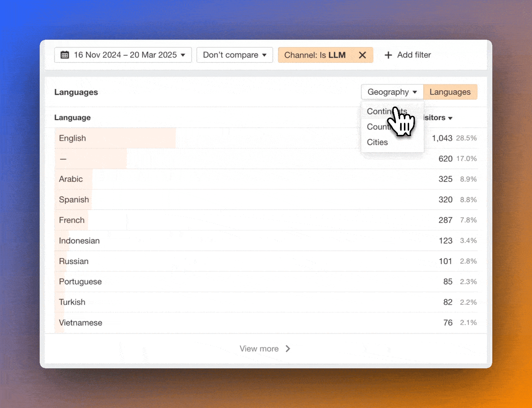Screen dimensions: 532x408
Task: Click the date range dropdown arrow
Action: pyautogui.click(x=183, y=55)
